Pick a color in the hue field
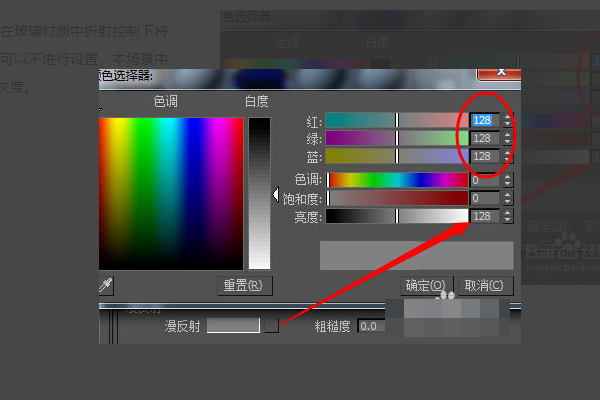 (171, 194)
